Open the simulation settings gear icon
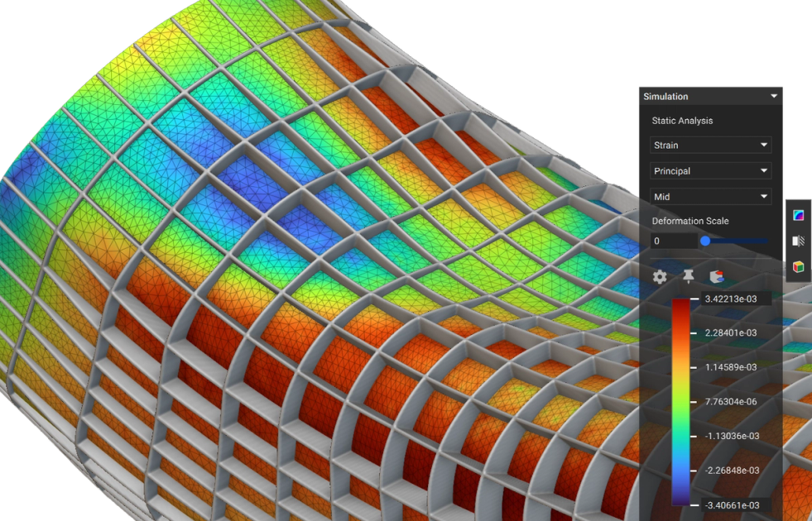Image resolution: width=812 pixels, height=521 pixels. click(658, 277)
